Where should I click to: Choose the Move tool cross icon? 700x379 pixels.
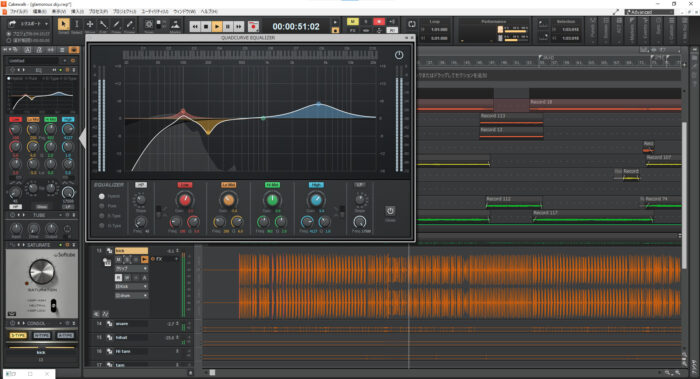90,25
